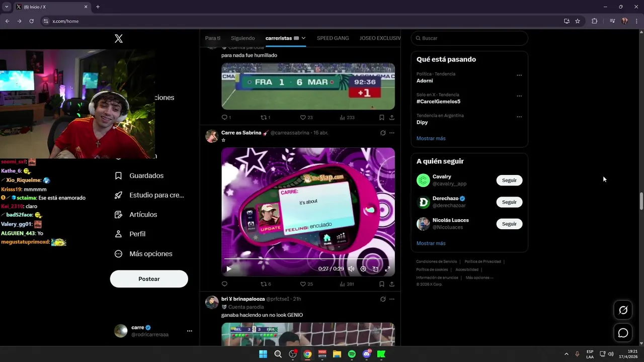Open more menu on Carre as Sabrina post

pos(392,133)
